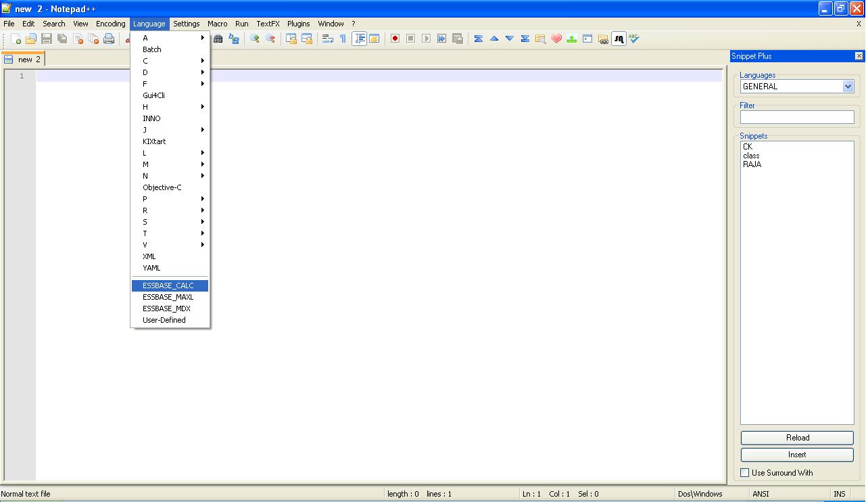Open the Plugins menu
868x502 pixels.
(x=298, y=24)
